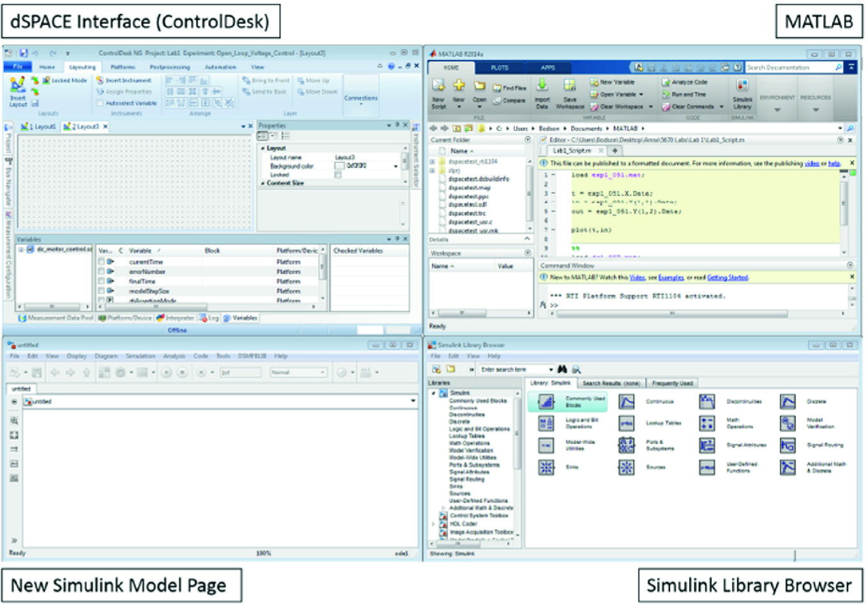This screenshot has height=604, width=868.
Task: Click Bring to Front in ControlDesk
Action: pyautogui.click(x=266, y=81)
